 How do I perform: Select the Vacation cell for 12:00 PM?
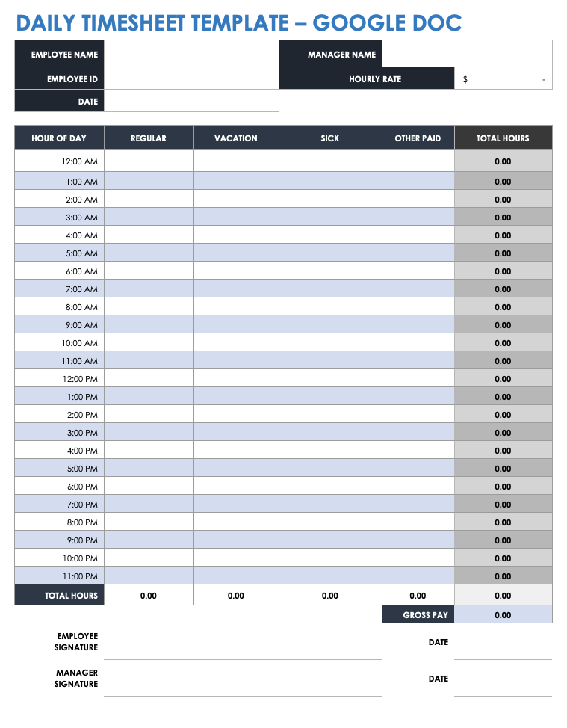tap(236, 379)
